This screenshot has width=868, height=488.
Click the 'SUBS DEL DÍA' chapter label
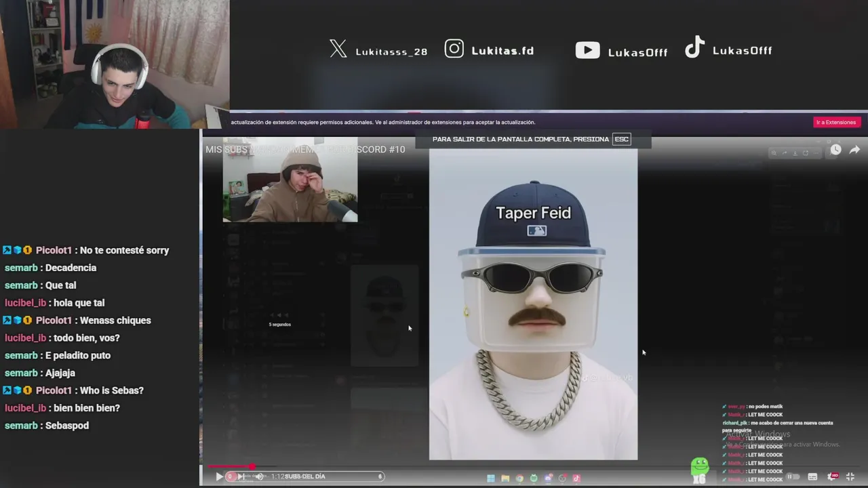point(304,476)
